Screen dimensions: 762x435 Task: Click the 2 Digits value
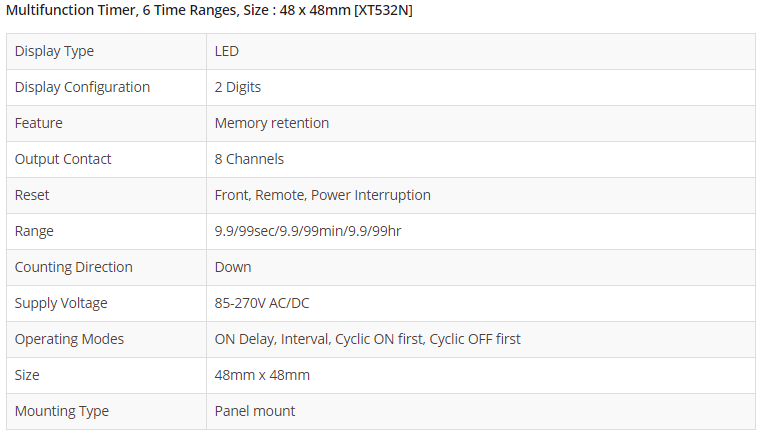[238, 87]
